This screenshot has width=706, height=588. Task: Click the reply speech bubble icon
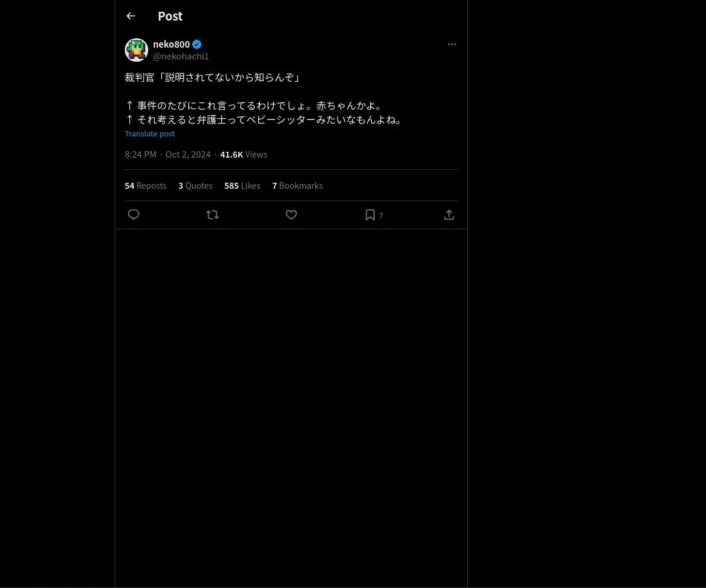click(134, 215)
